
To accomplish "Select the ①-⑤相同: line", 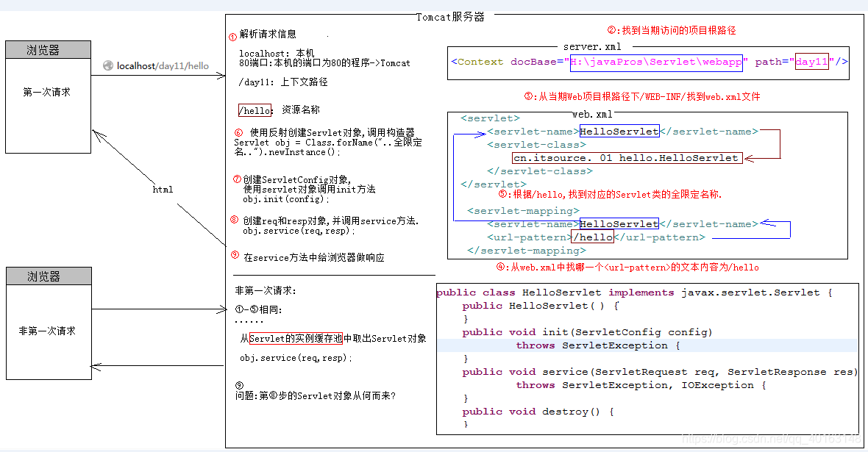I will click(x=258, y=310).
